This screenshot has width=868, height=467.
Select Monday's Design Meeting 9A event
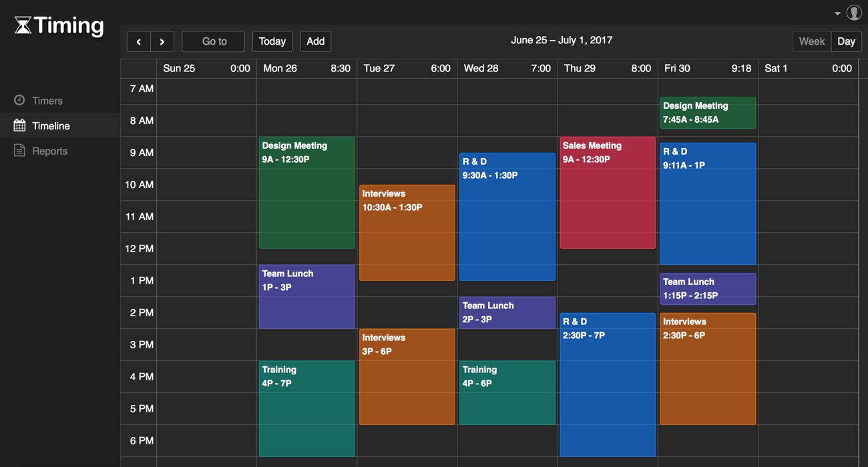306,193
